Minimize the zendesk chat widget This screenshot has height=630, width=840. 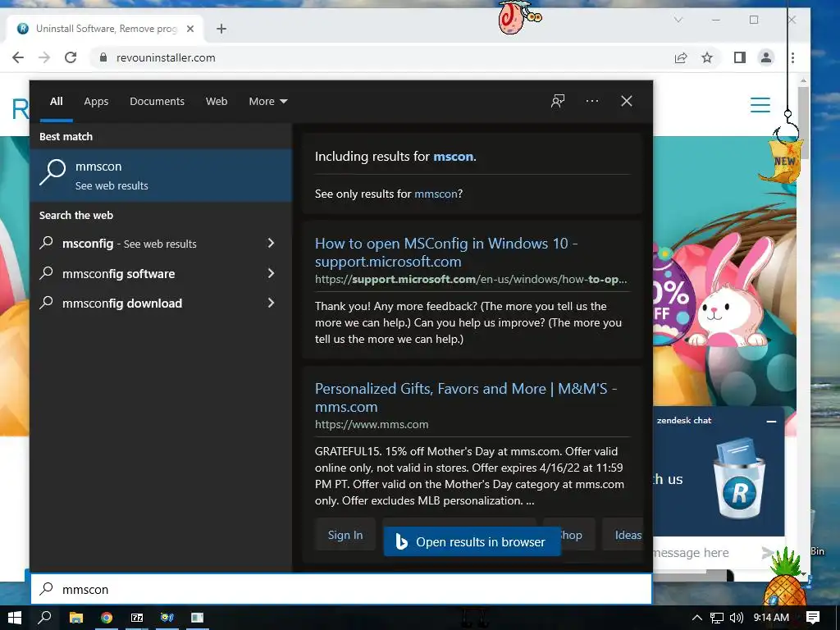point(771,421)
